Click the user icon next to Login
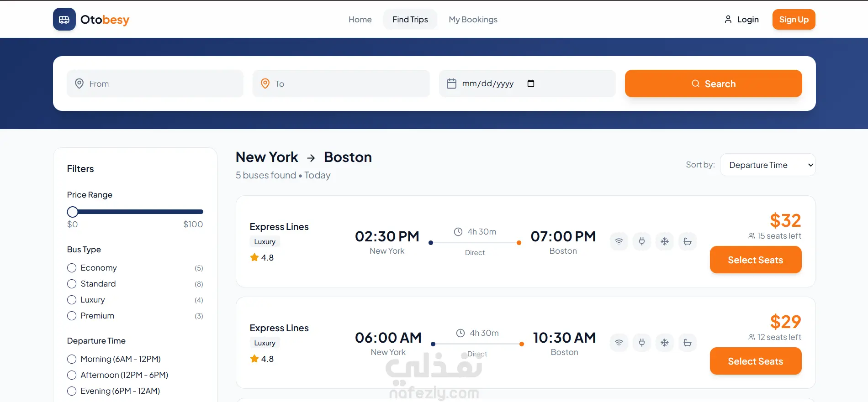The width and height of the screenshot is (868, 402). click(x=728, y=19)
